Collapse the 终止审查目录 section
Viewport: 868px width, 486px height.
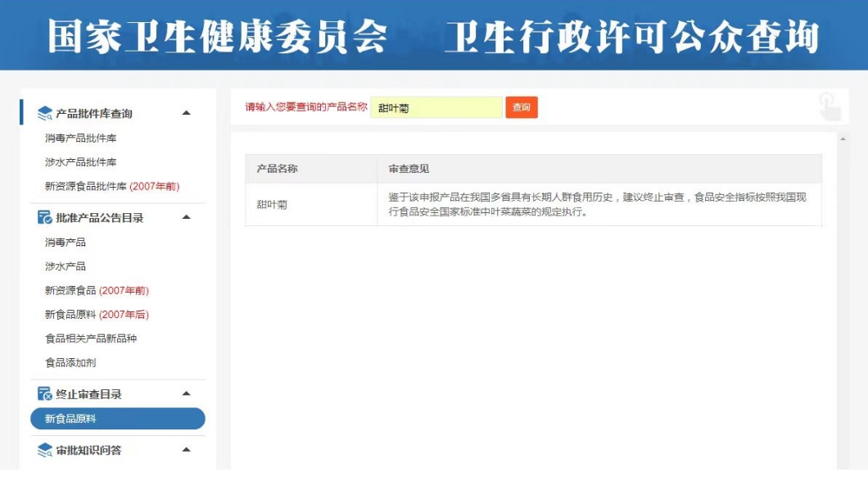click(188, 394)
